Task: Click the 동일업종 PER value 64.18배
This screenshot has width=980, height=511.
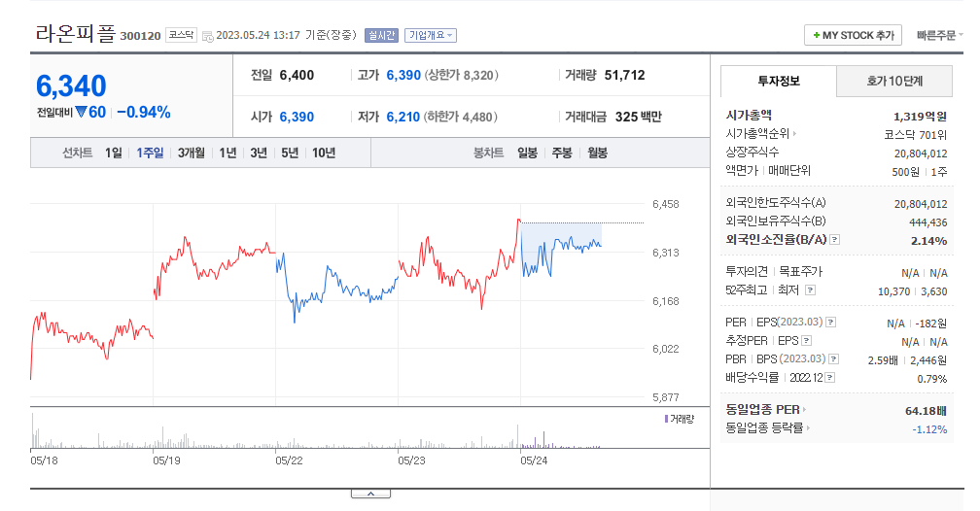Action: point(926,411)
